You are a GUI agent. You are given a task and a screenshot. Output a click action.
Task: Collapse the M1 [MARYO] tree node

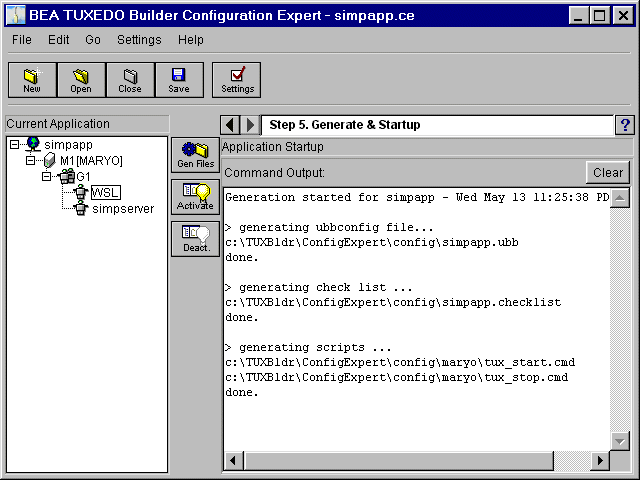point(31,160)
